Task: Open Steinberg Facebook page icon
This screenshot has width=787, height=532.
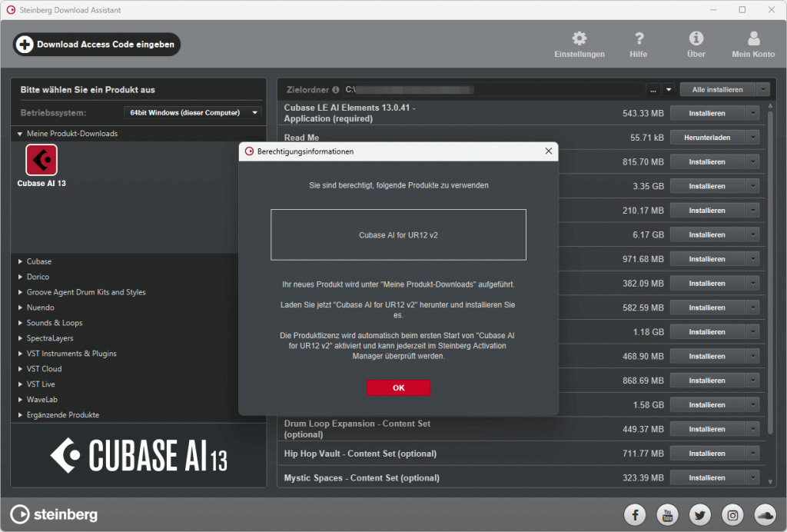Action: tap(635, 514)
